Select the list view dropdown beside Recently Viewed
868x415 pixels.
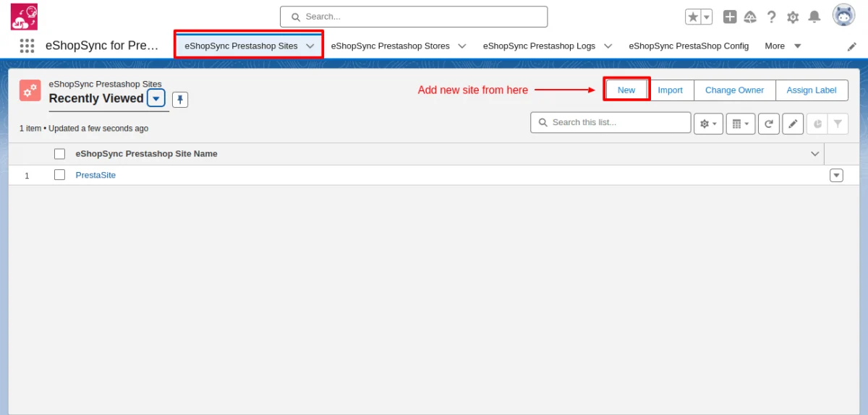click(156, 98)
